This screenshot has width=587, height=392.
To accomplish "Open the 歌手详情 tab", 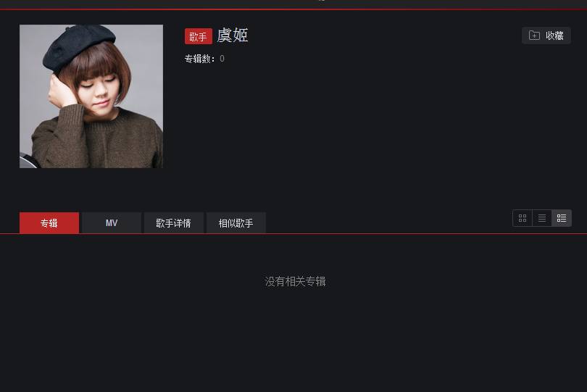I will coord(174,222).
